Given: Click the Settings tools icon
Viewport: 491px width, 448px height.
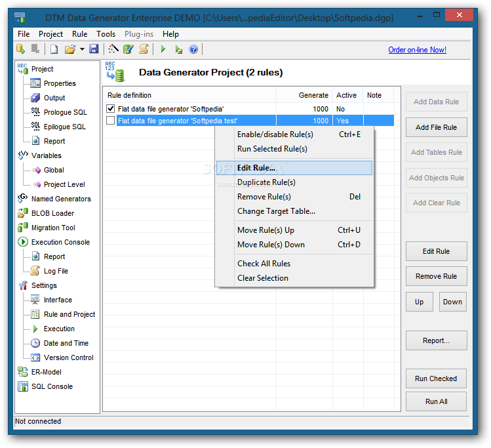Looking at the screenshot, I should coord(23,285).
